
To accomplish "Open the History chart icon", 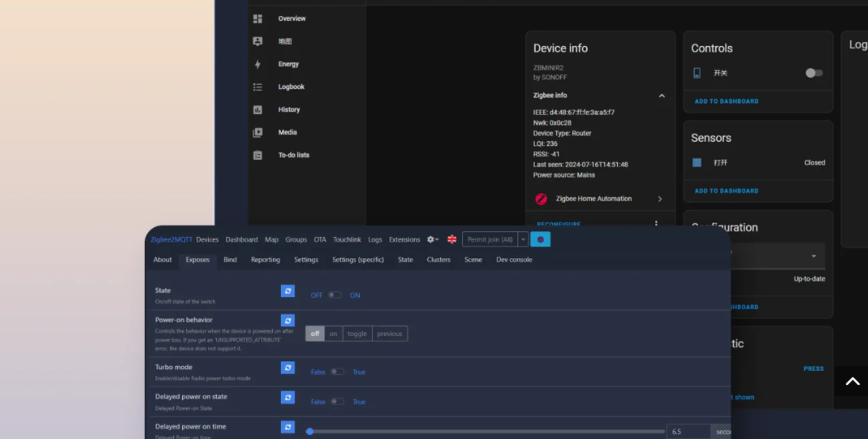I will click(257, 110).
